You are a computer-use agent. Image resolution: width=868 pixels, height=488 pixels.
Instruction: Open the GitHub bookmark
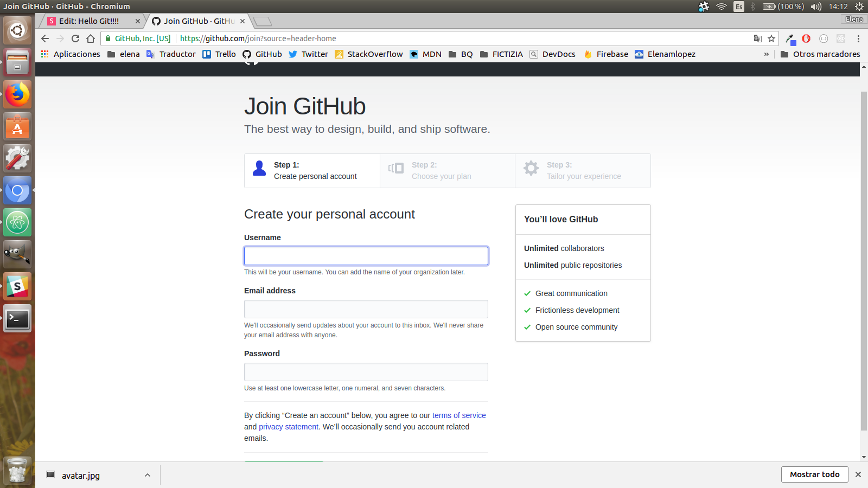pos(263,54)
